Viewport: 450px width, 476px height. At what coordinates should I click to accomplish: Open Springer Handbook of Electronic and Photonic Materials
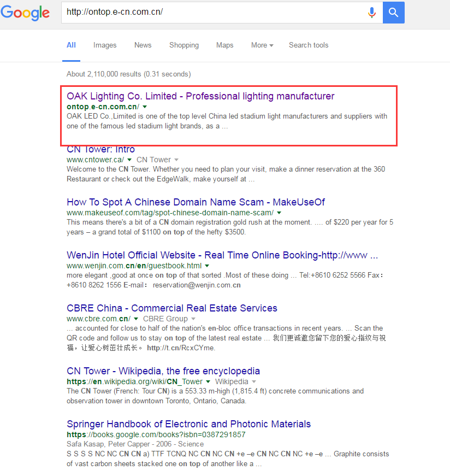click(189, 424)
